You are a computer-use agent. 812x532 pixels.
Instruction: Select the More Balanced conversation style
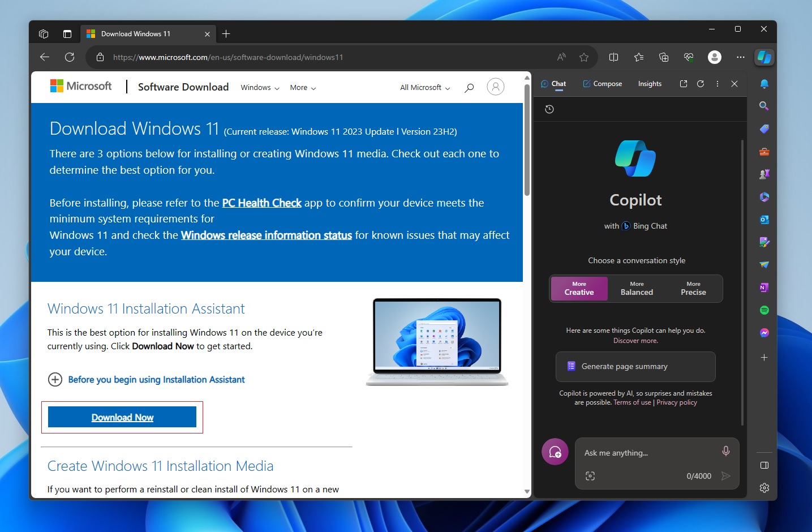(636, 289)
